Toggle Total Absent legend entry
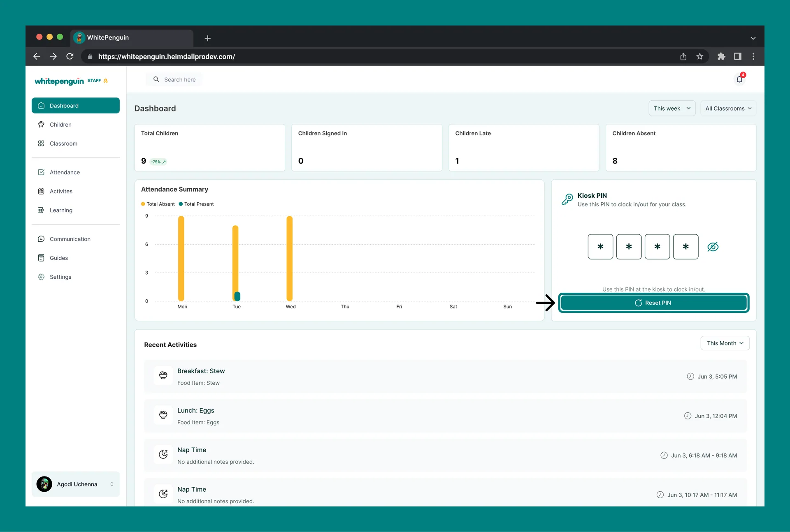This screenshot has height=532, width=790. [x=158, y=204]
